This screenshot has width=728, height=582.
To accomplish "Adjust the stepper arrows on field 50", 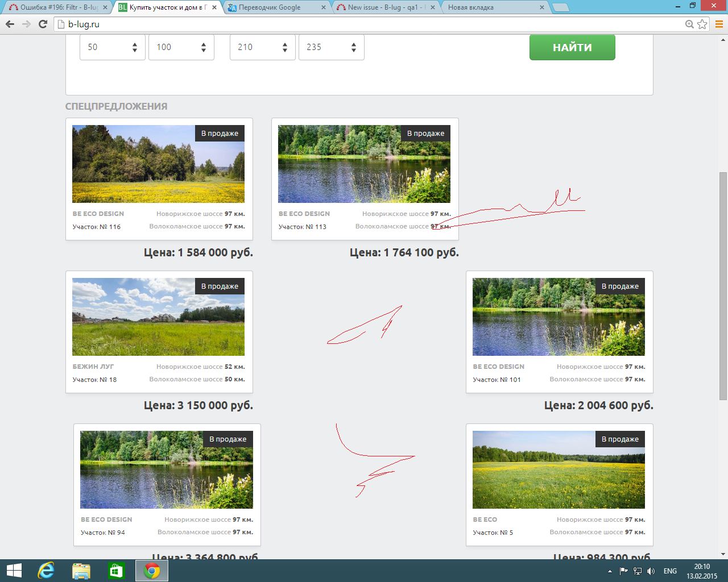I will (x=135, y=47).
